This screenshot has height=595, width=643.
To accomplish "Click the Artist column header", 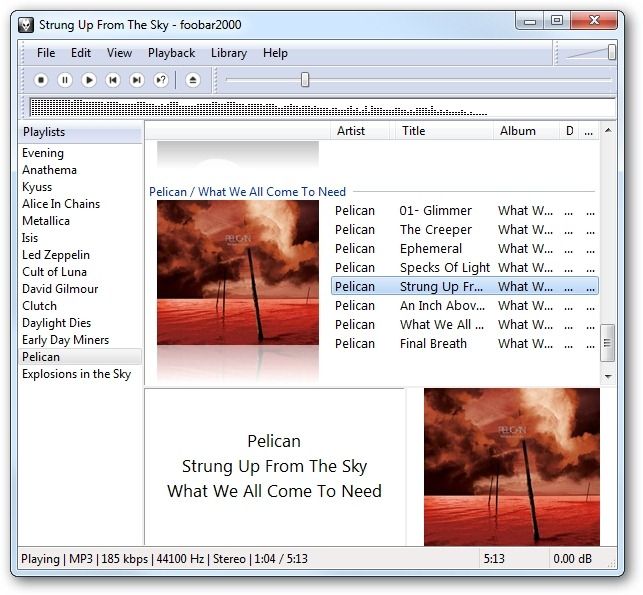I will tap(360, 131).
